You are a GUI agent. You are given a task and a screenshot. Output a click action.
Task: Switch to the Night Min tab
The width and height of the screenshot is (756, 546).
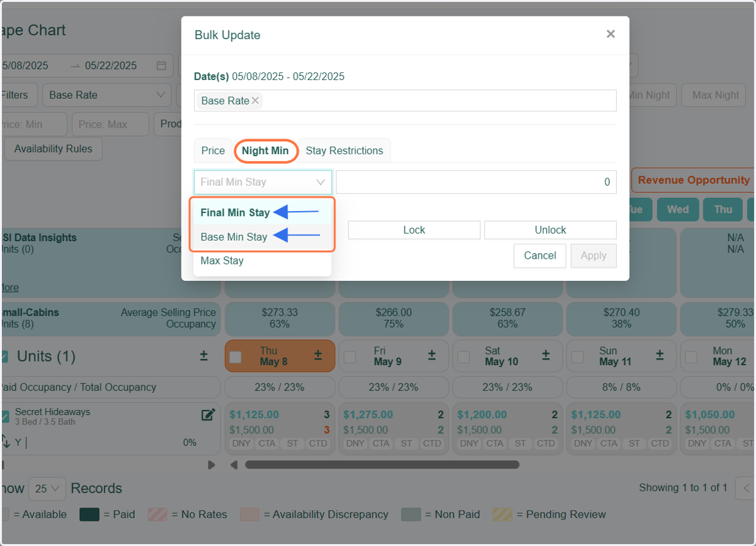(x=265, y=151)
